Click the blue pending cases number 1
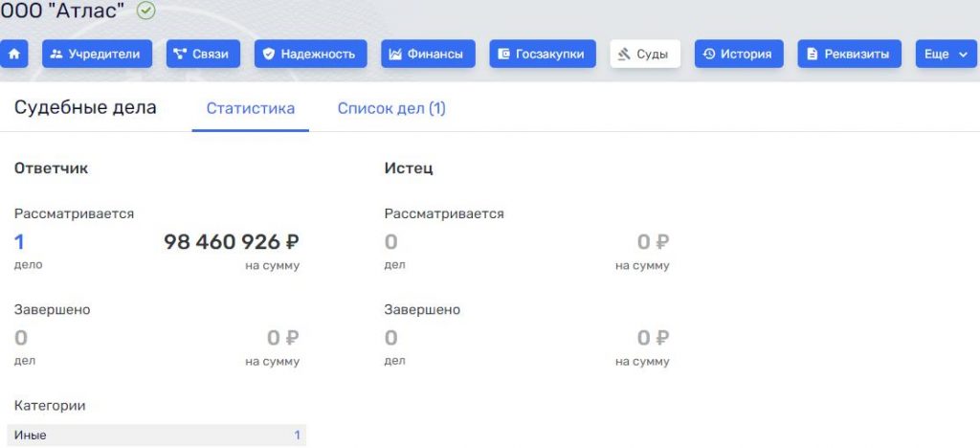The width and height of the screenshot is (980, 448). [x=19, y=242]
